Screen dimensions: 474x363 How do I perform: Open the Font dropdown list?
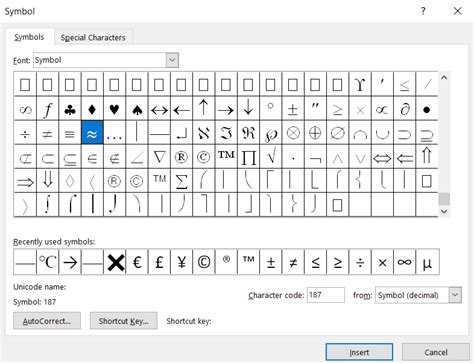(172, 60)
